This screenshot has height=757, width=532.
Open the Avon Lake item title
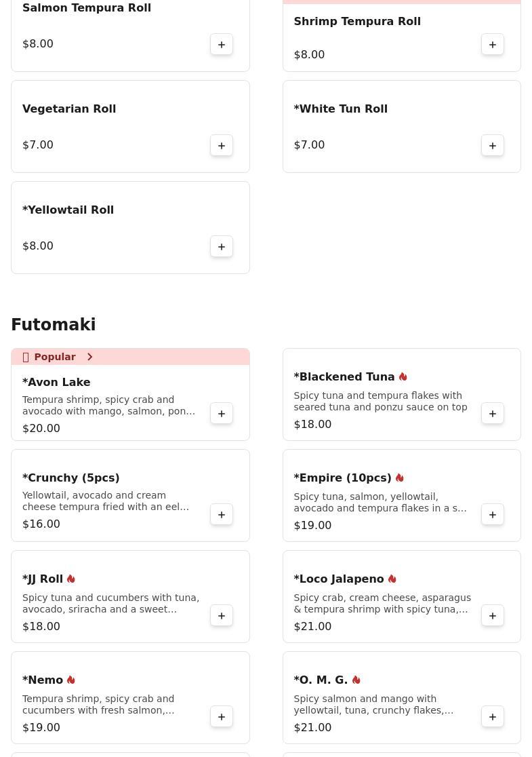(x=56, y=382)
